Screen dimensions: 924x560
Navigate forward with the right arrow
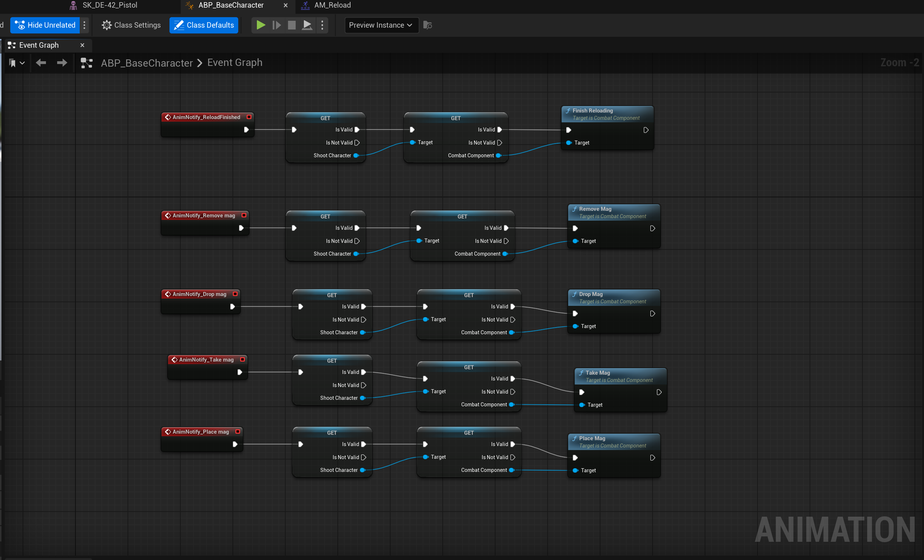(62, 63)
